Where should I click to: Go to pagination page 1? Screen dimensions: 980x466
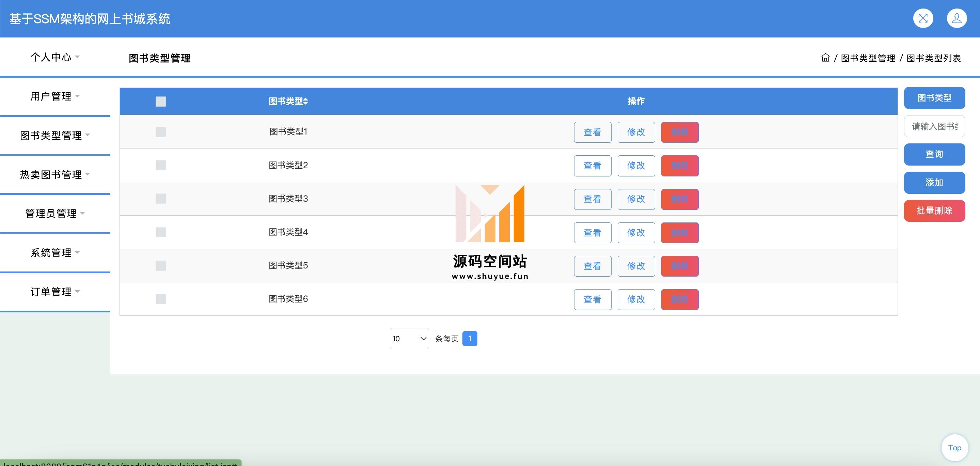coord(470,339)
